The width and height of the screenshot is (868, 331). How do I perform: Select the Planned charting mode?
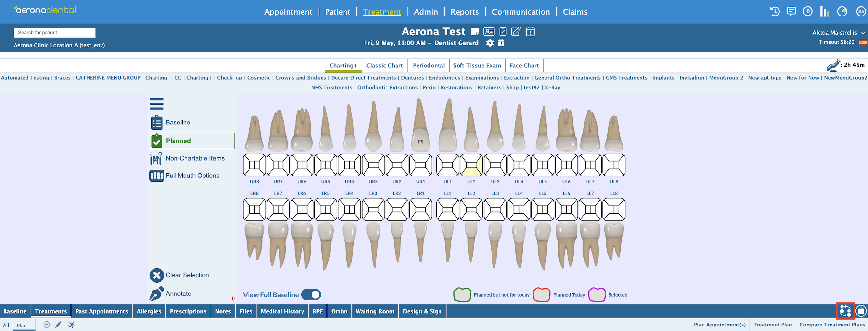pyautogui.click(x=191, y=141)
